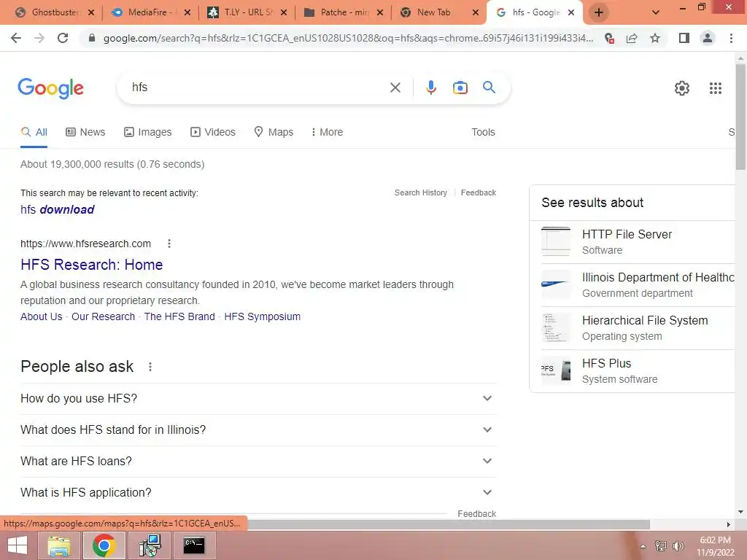Viewport: 747px width, 560px height.
Task: Click the address bar URL
Action: pyautogui.click(x=348, y=38)
